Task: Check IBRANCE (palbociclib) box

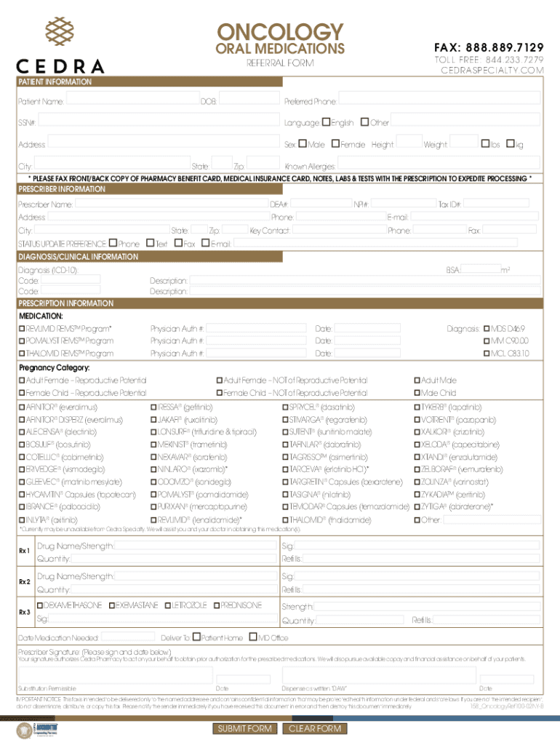Action: point(22,507)
